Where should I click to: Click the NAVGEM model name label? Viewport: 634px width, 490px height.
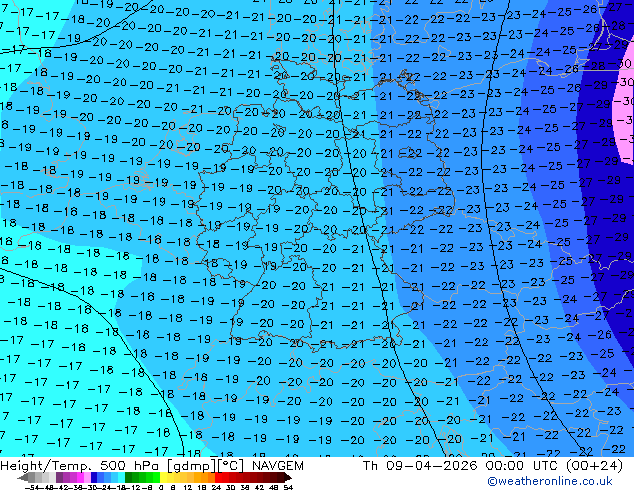pos(277,466)
